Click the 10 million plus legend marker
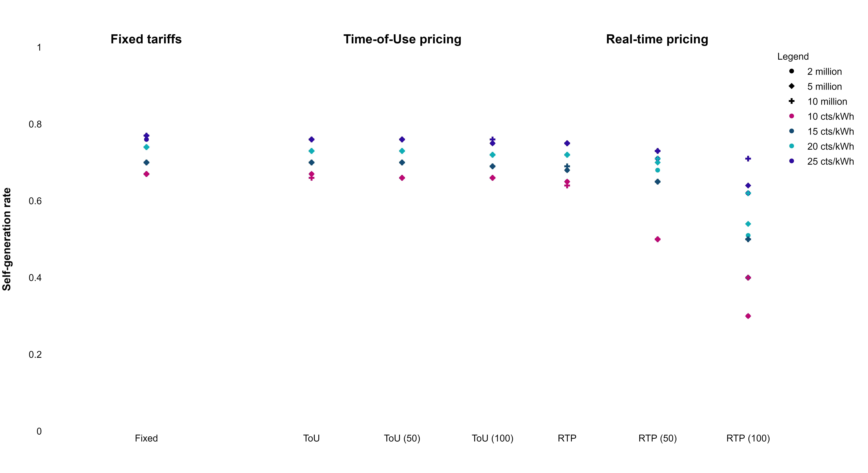 (791, 101)
